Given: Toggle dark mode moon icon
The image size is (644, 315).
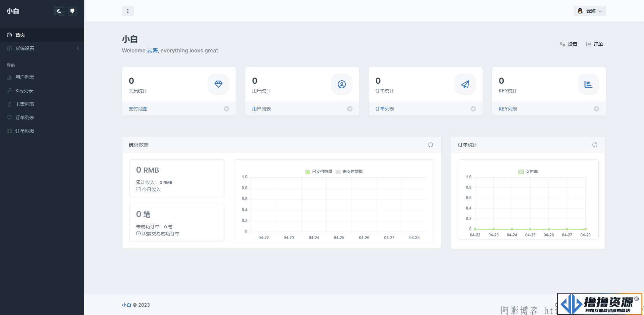Looking at the screenshot, I should tap(59, 11).
